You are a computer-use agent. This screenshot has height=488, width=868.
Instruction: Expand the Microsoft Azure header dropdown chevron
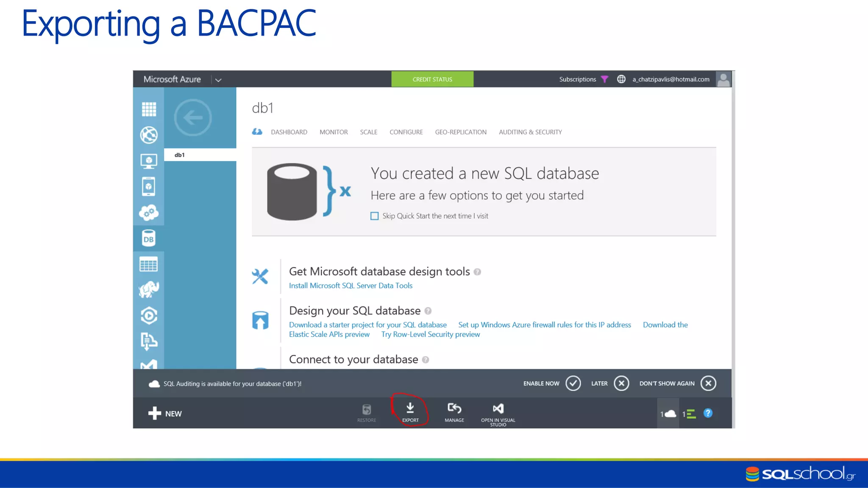tap(218, 80)
